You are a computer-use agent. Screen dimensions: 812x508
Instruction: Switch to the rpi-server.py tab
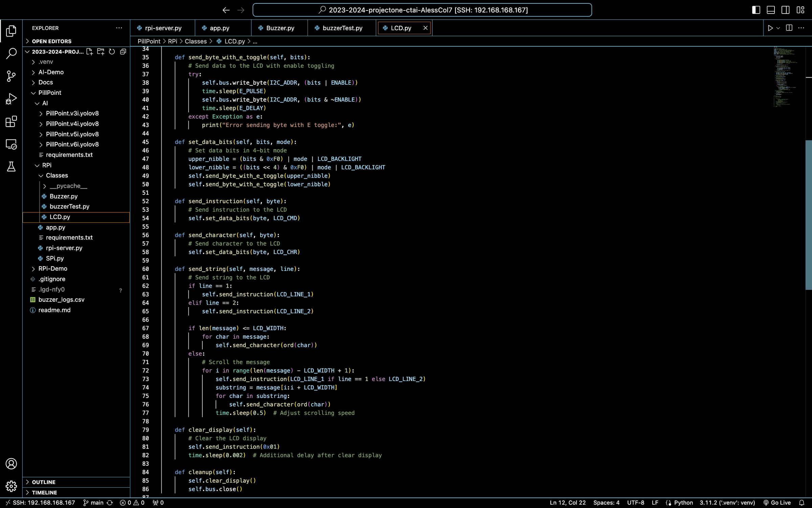[x=163, y=28]
